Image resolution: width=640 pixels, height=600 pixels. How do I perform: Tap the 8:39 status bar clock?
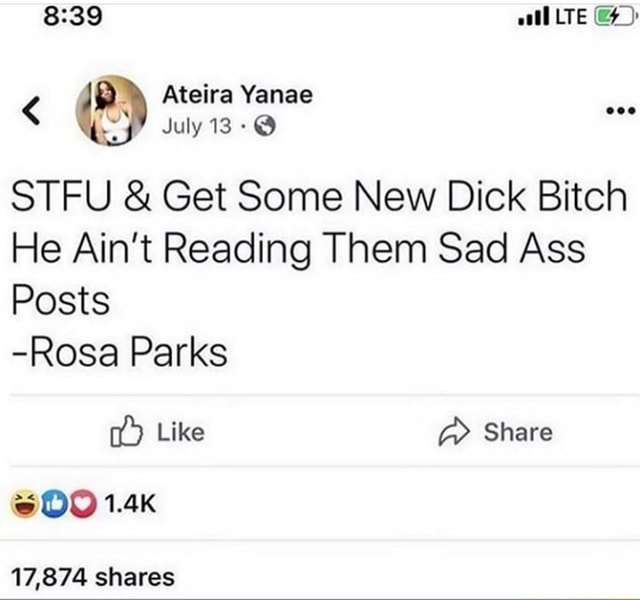tap(73, 17)
